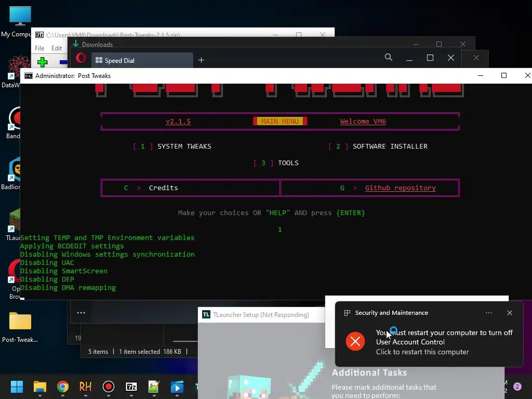Open the three-dot menu in the Downloads window
Viewport: 532px width, 399px height.
81,313
